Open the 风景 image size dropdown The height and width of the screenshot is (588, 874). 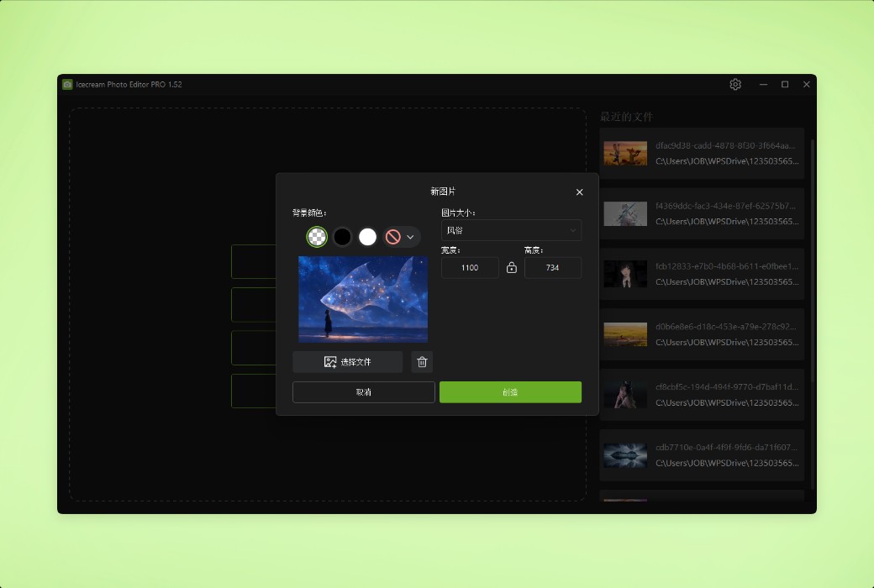click(x=510, y=230)
